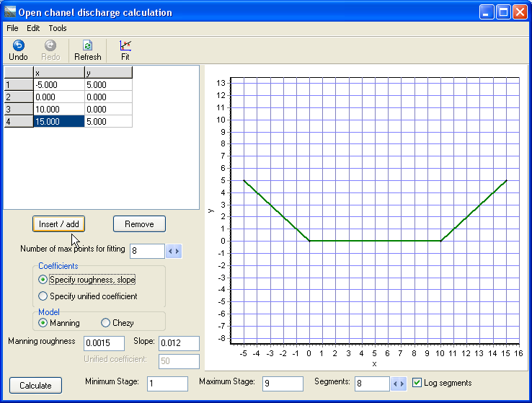Click the Insert / add button
The width and height of the screenshot is (532, 403).
(x=58, y=224)
